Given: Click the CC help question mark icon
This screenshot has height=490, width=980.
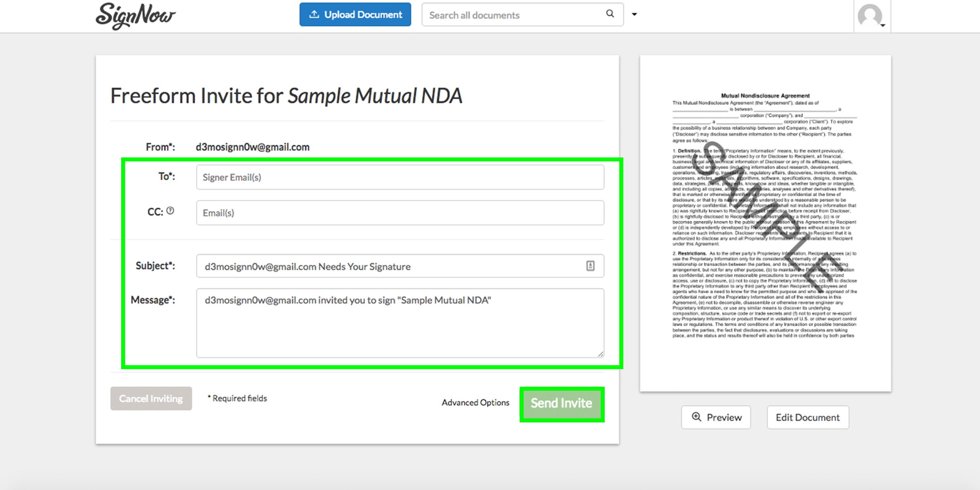Looking at the screenshot, I should pyautogui.click(x=171, y=211).
